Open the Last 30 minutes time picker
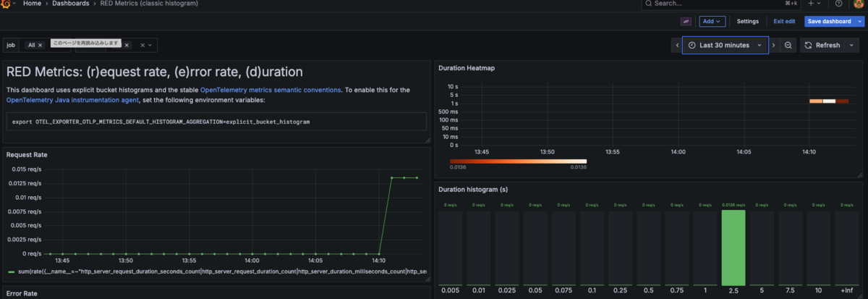The height and width of the screenshot is (299, 868). pos(726,45)
